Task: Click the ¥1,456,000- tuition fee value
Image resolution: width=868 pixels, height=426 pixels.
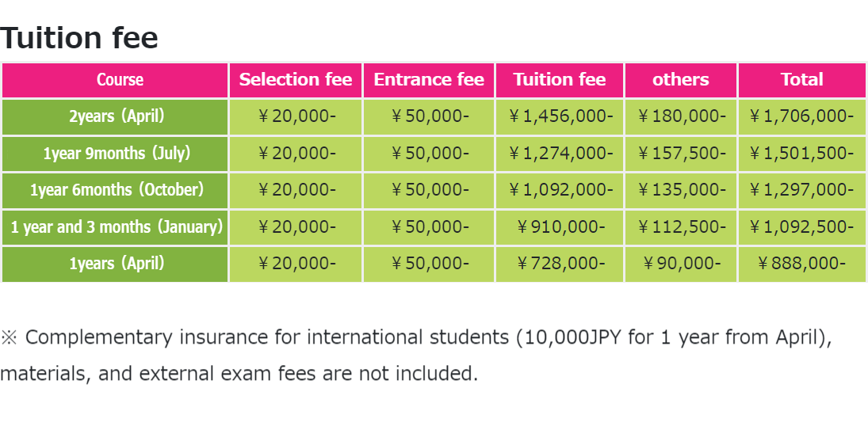Action: pyautogui.click(x=560, y=116)
